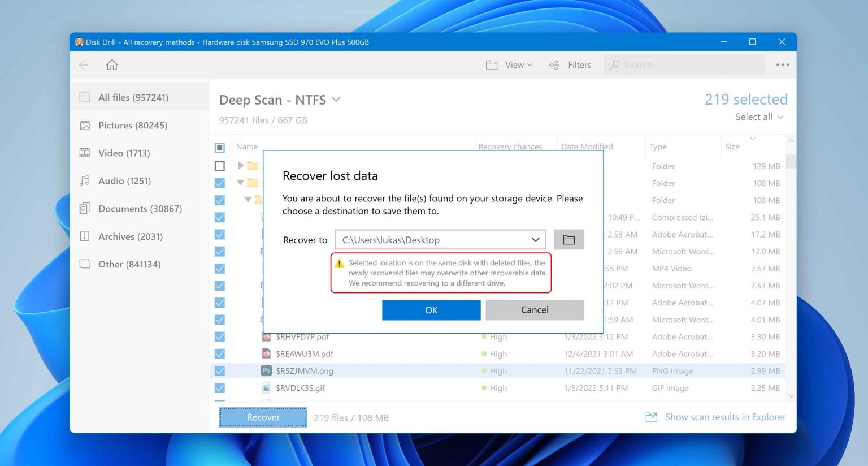Click the $REAWU3M.pdf file icon
The image size is (868, 466).
coord(266,354)
